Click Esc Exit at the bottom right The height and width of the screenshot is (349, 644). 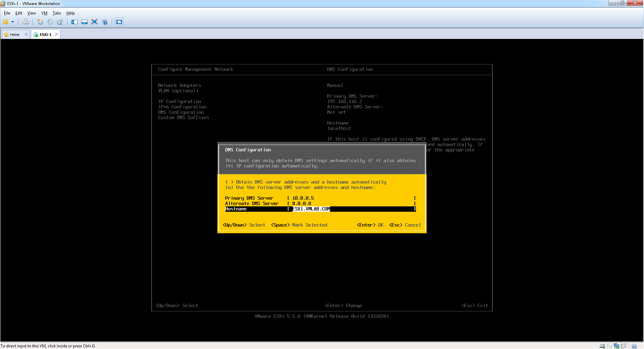tap(475, 305)
